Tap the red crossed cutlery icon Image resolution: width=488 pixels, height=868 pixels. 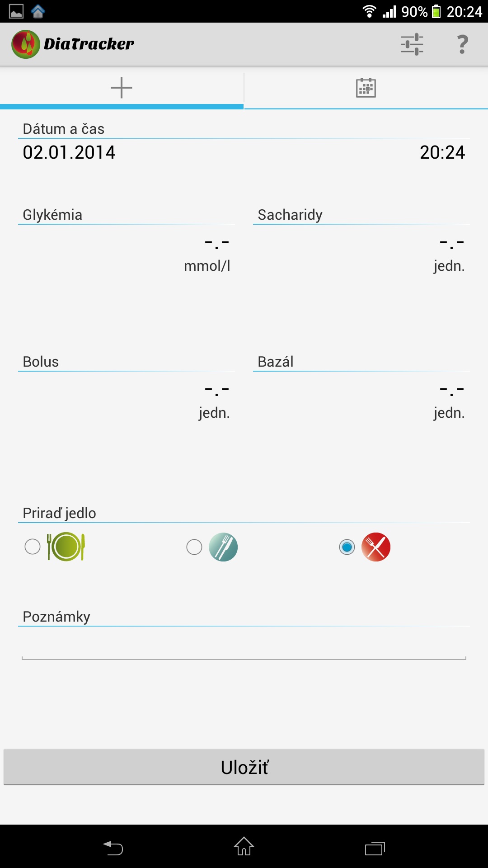375,547
